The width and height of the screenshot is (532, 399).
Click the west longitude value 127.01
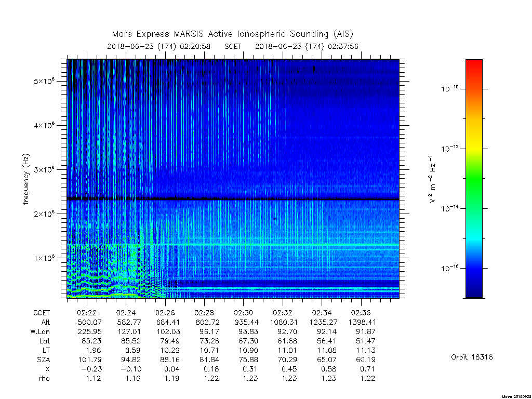[129, 332]
